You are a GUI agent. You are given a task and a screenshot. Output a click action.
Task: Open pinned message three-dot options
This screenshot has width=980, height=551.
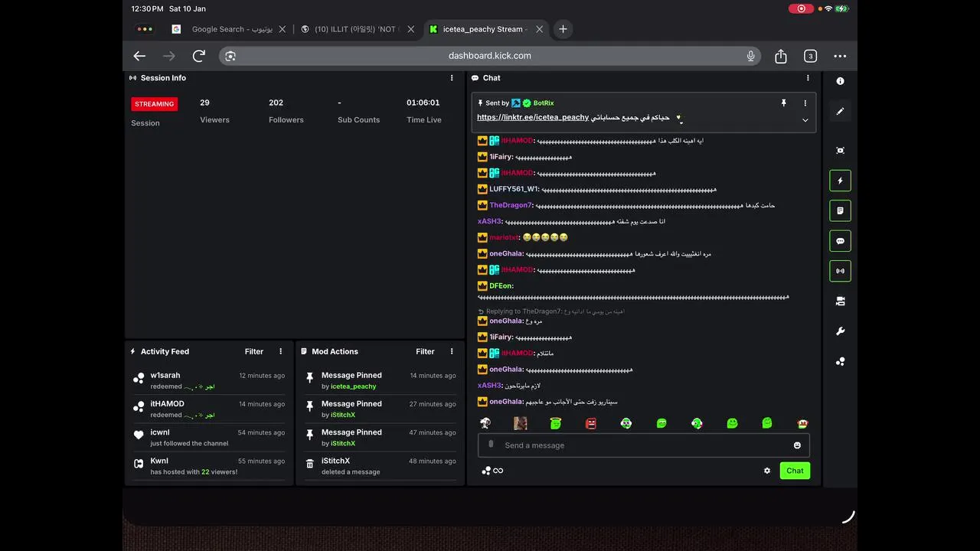[805, 103]
